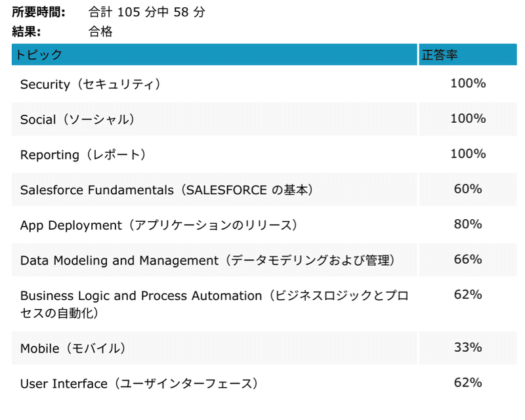The height and width of the screenshot is (420, 525).
Task: Click the トピック column header
Action: (215, 54)
